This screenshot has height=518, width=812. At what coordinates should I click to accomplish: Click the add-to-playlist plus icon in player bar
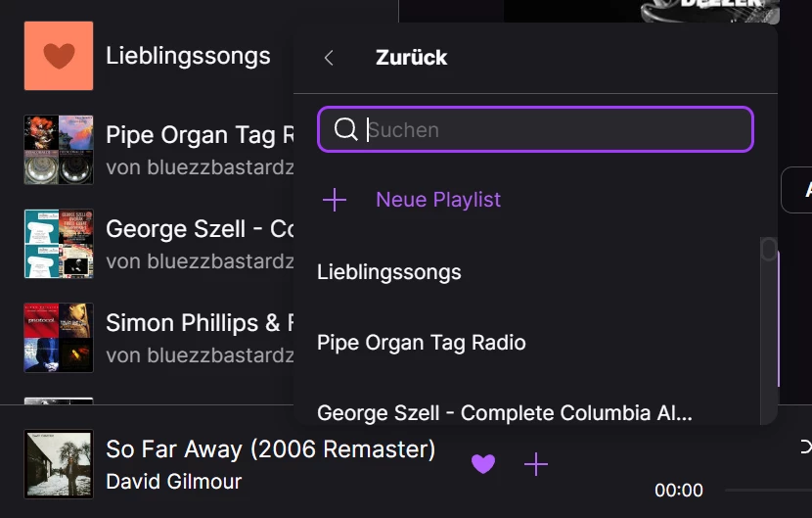(x=536, y=464)
